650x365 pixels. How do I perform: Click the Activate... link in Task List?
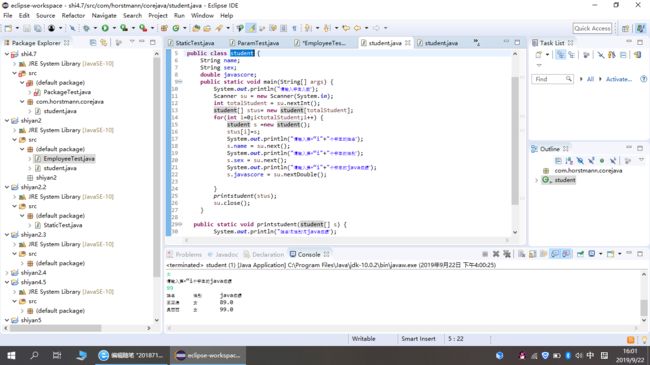[618, 79]
